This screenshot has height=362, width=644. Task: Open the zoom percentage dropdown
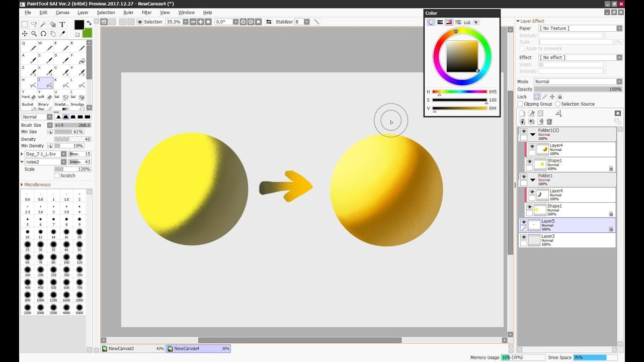pos(186,22)
